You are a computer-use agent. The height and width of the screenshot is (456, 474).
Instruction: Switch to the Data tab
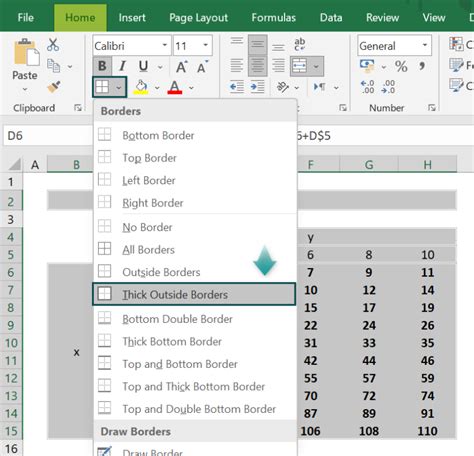pos(331,17)
